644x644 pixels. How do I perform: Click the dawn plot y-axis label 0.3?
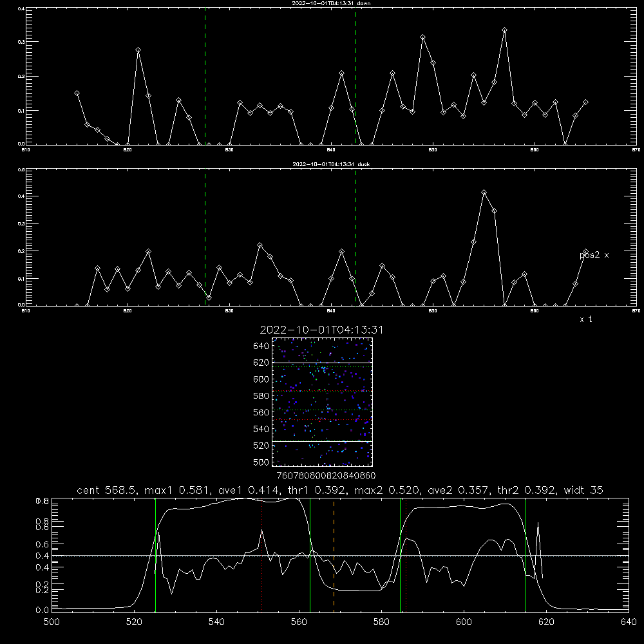(22, 42)
